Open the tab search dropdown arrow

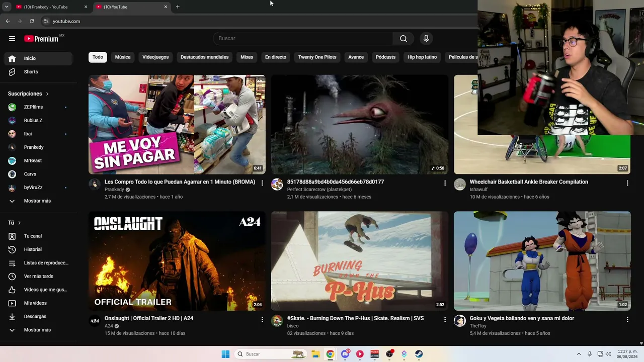tap(7, 7)
